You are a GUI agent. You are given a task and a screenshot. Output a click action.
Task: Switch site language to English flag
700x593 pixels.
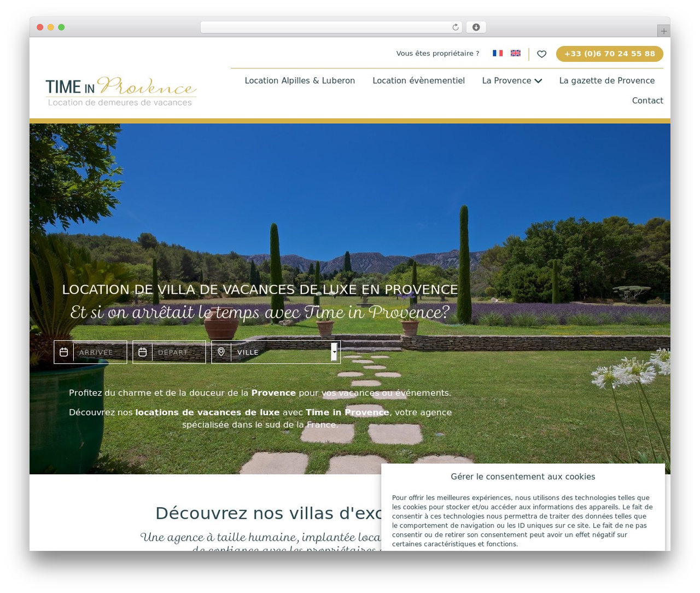tap(516, 53)
